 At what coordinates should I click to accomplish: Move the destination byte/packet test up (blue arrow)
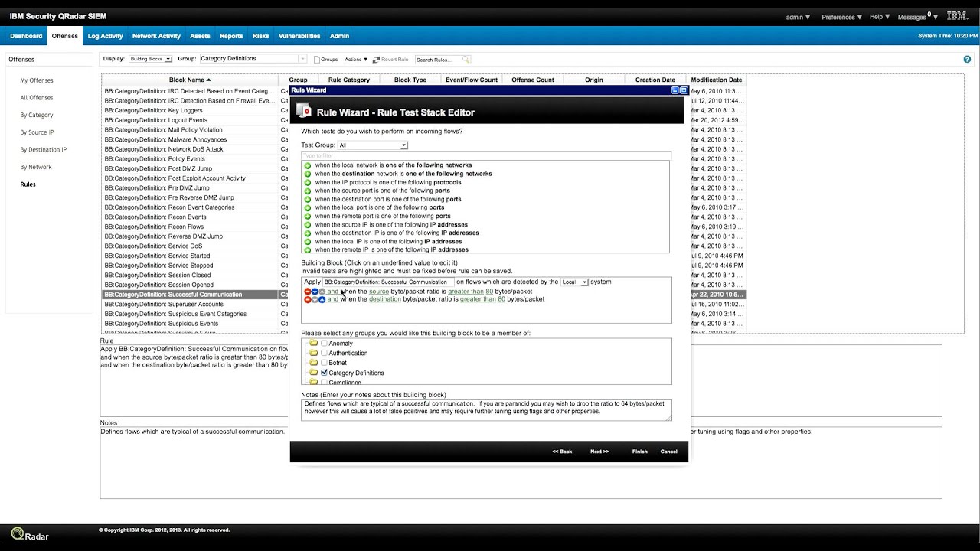click(x=322, y=299)
